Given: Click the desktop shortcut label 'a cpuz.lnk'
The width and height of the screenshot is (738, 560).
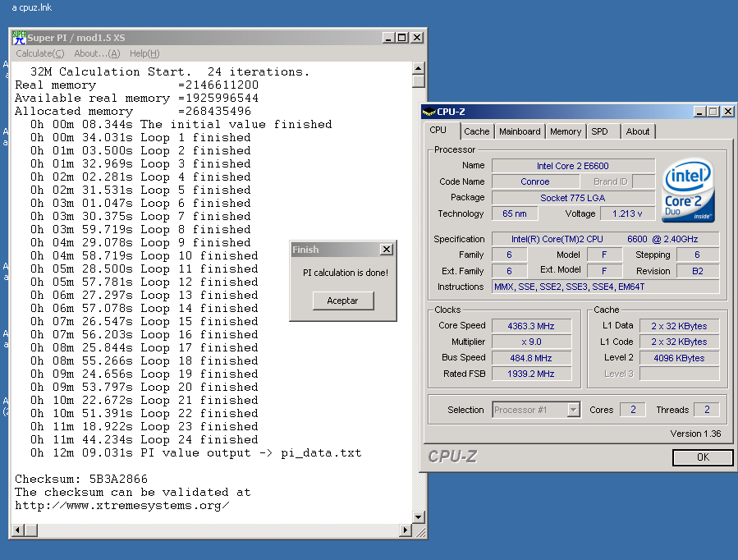Looking at the screenshot, I should click(31, 7).
